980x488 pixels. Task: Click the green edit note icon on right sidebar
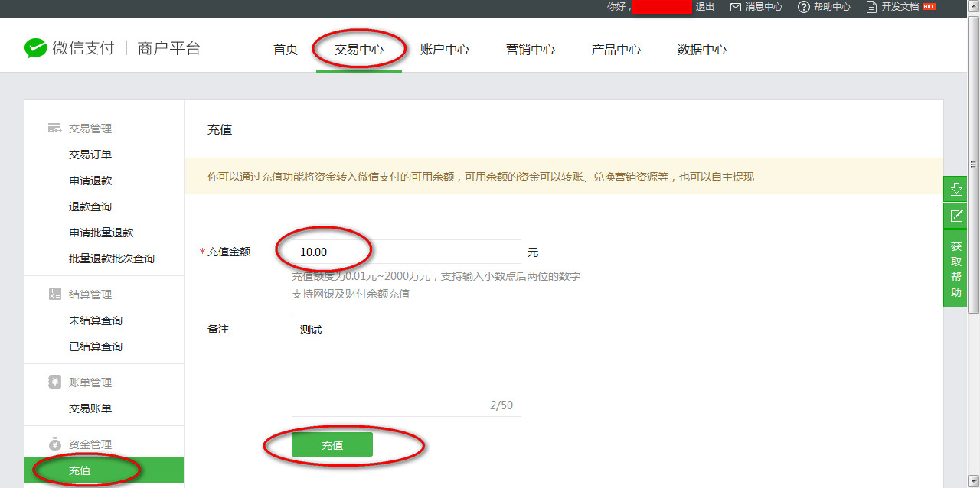(955, 216)
